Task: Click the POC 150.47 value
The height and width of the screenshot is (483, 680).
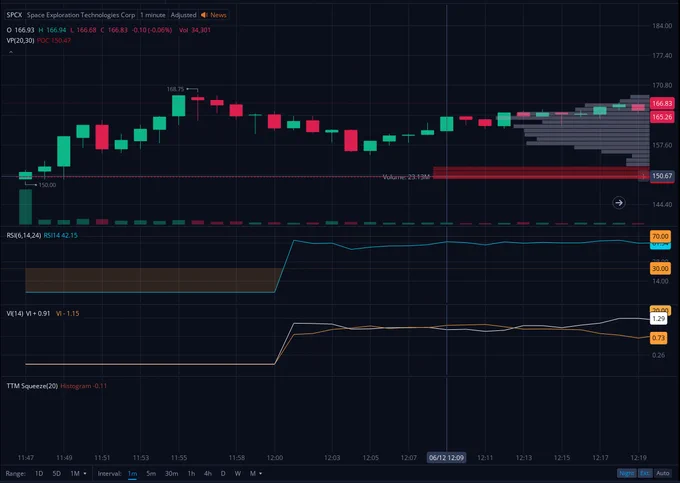Action: tap(54, 40)
